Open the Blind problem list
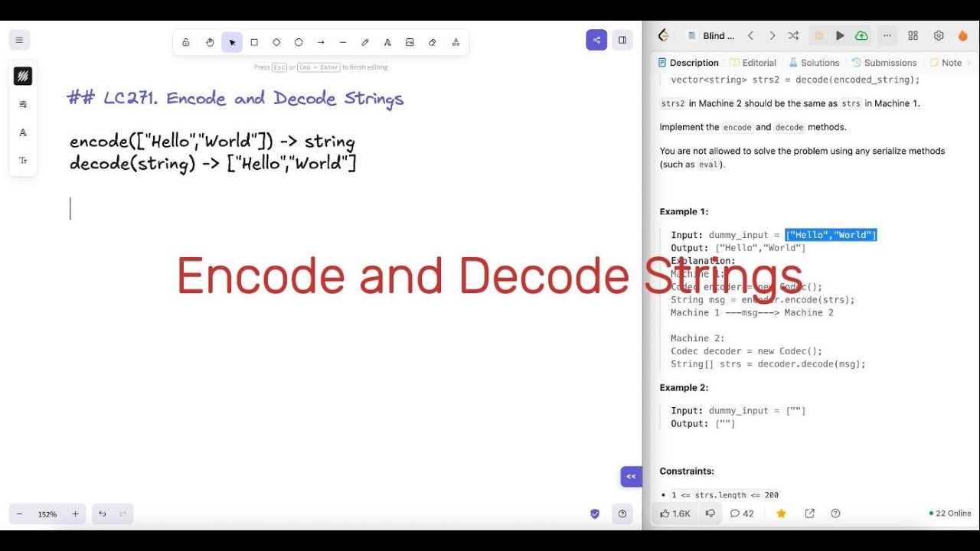Image resolution: width=980 pixels, height=551 pixels. coord(711,35)
